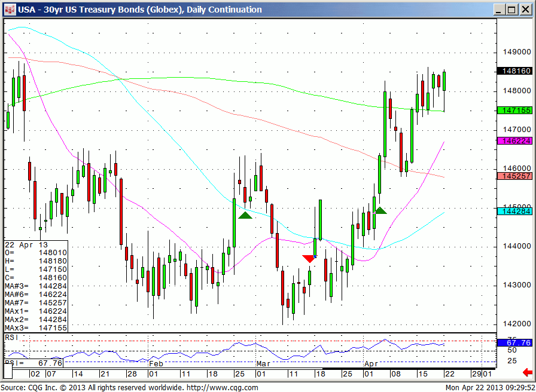Select the green up-triangle signal in early April
The height and width of the screenshot is (392, 536).
(380, 211)
